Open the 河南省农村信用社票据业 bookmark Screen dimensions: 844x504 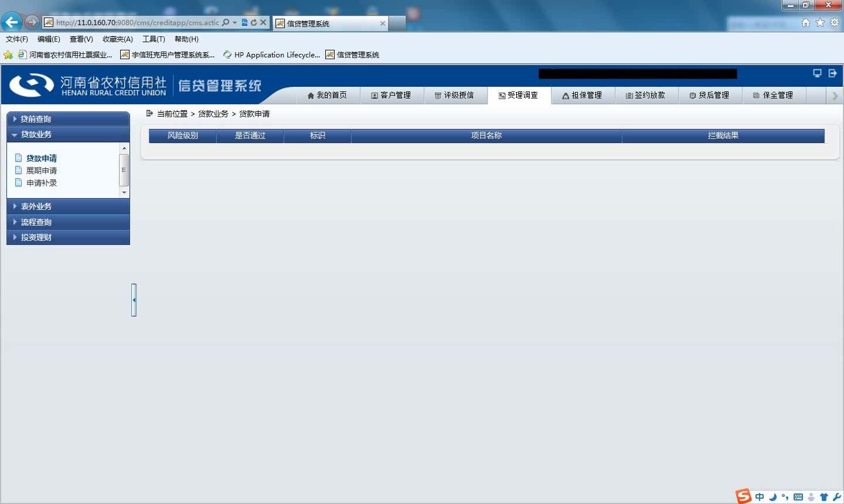click(x=65, y=55)
